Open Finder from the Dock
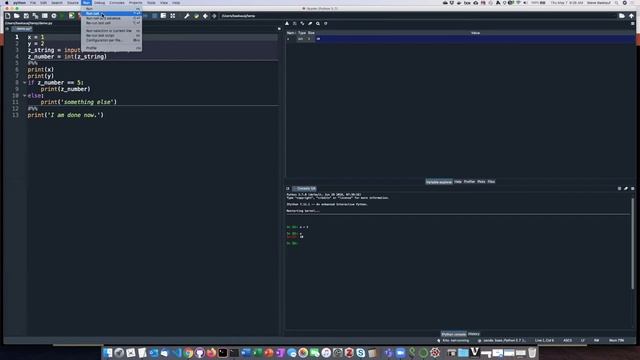Viewport: 640px width, 360px height. tap(108, 353)
